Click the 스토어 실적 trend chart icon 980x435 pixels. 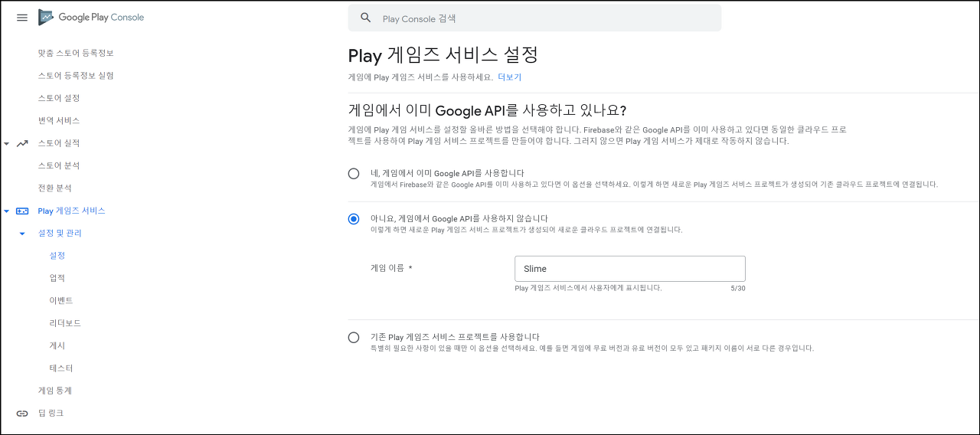(22, 143)
